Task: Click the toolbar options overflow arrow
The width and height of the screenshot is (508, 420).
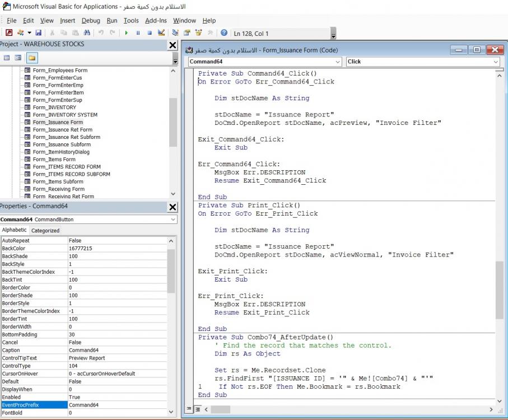Action: [333, 34]
